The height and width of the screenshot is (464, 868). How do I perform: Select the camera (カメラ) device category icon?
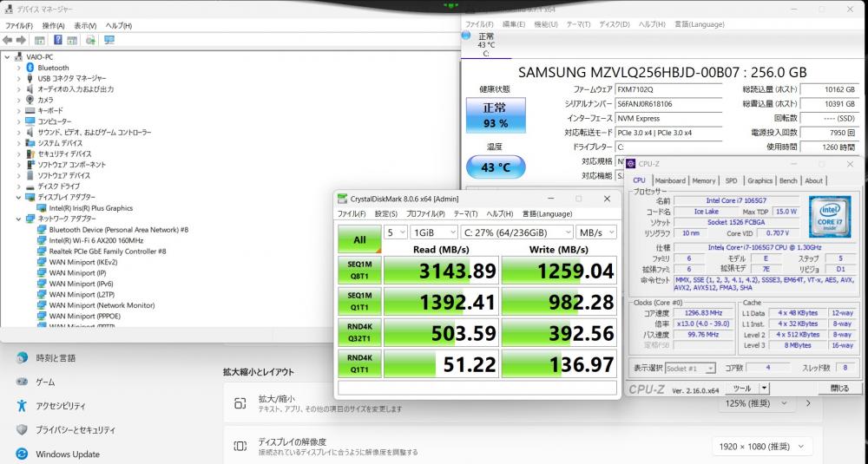(x=30, y=100)
